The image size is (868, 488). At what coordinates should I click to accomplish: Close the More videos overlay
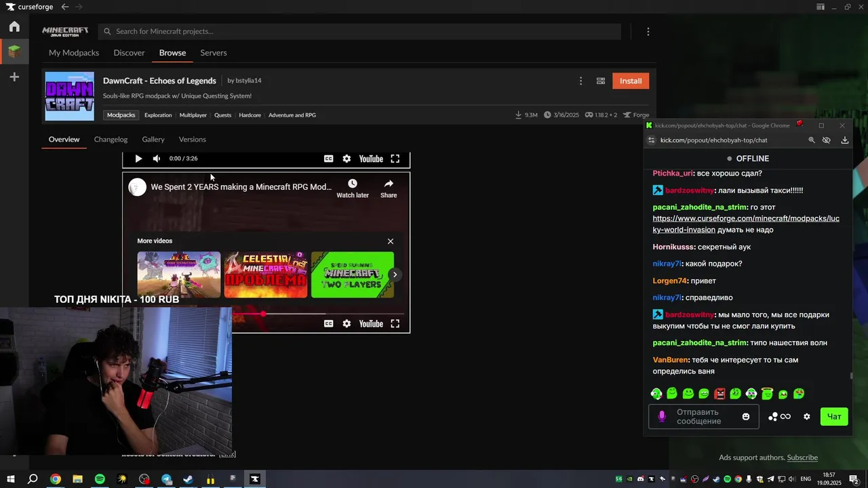tap(391, 241)
